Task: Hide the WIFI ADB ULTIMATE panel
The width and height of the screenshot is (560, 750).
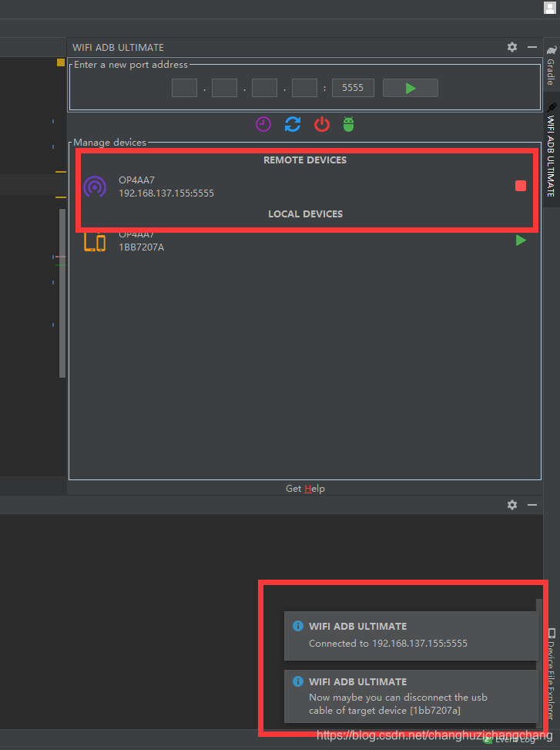Action: [x=532, y=47]
